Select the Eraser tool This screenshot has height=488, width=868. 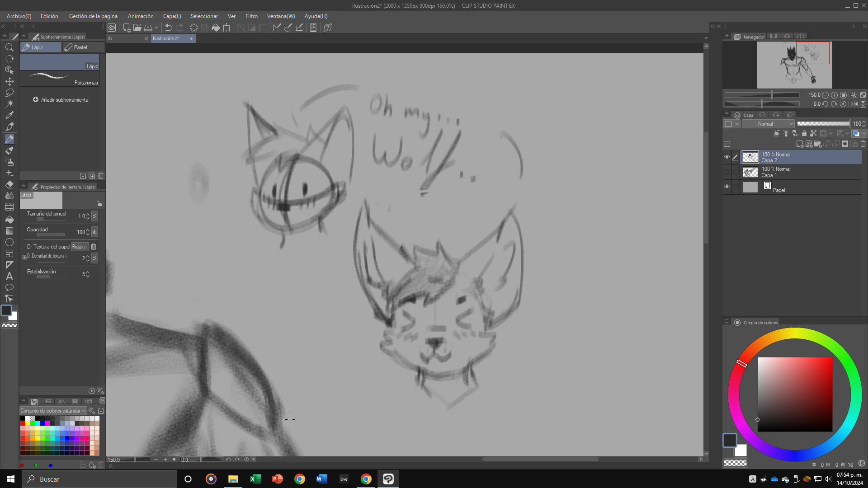click(x=9, y=185)
